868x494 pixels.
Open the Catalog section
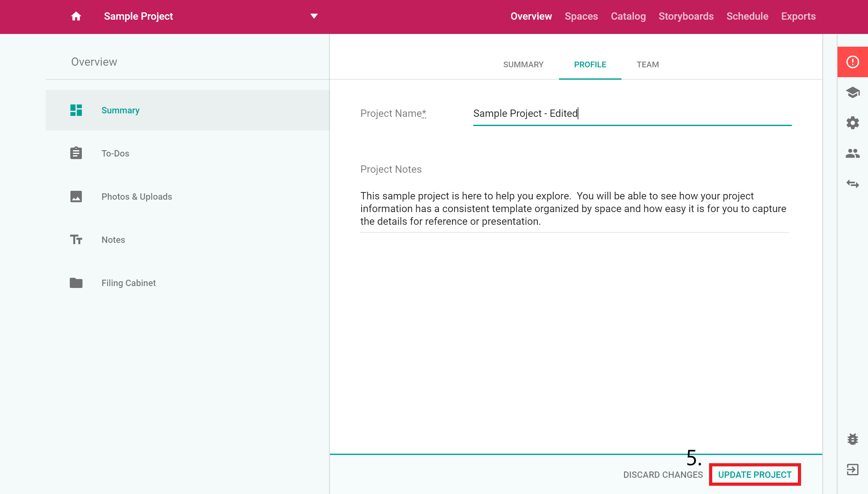pyautogui.click(x=628, y=16)
